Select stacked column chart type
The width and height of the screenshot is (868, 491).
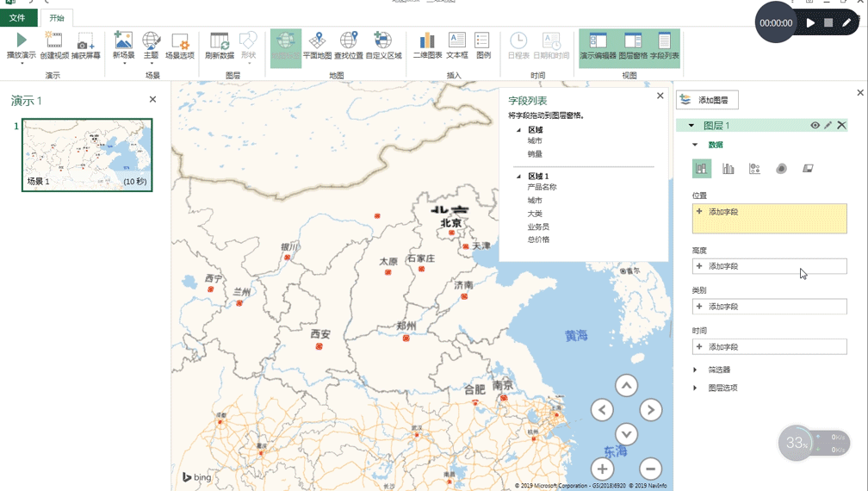(x=701, y=169)
